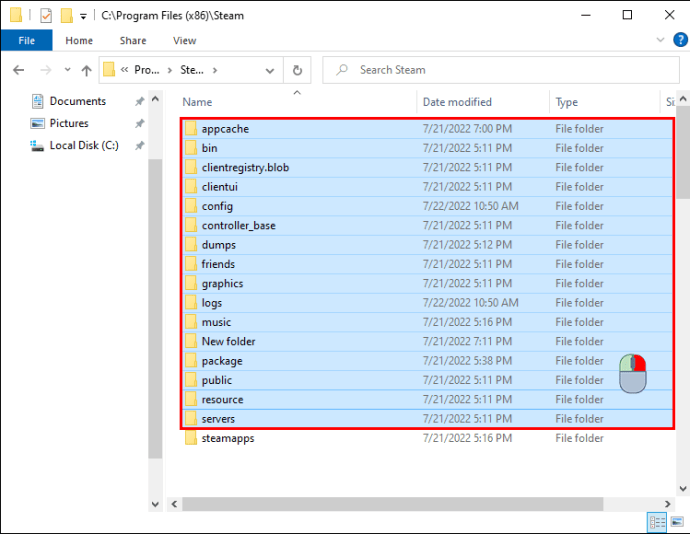The height and width of the screenshot is (534, 690).
Task: Open Local Disk (C:) in navigation pane
Action: [84, 146]
